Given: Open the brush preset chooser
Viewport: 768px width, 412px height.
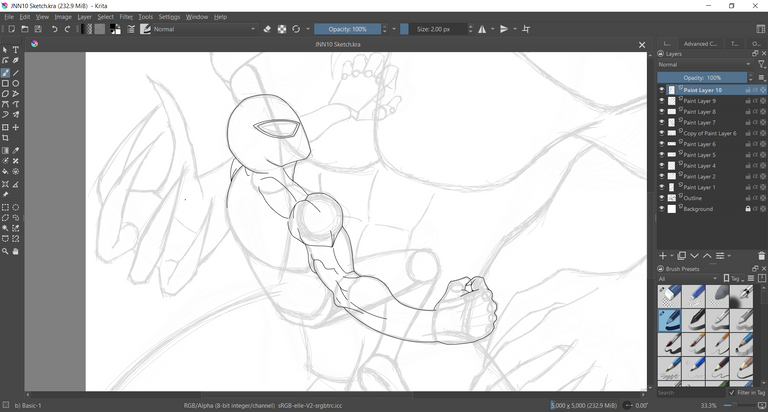Looking at the screenshot, I should [x=145, y=29].
